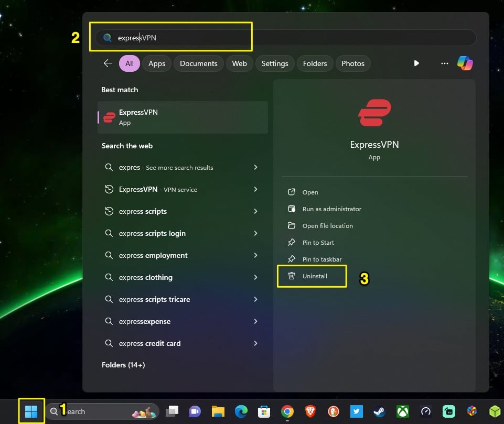Select 'express clothing' web suggestion
The height and width of the screenshot is (424, 504).
[183, 277]
